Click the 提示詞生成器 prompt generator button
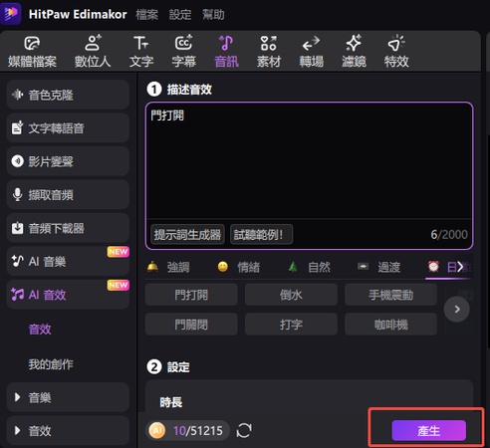This screenshot has width=490, height=448. [x=187, y=234]
